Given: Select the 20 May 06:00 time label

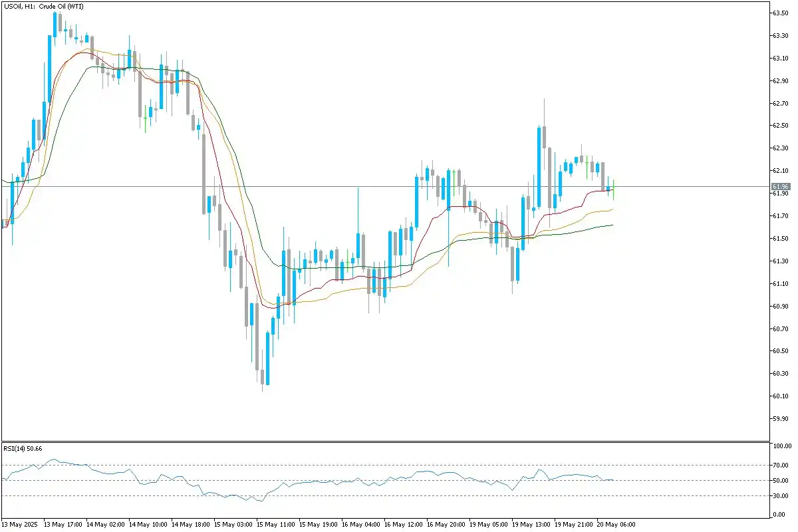Looking at the screenshot, I should pyautogui.click(x=616, y=525).
